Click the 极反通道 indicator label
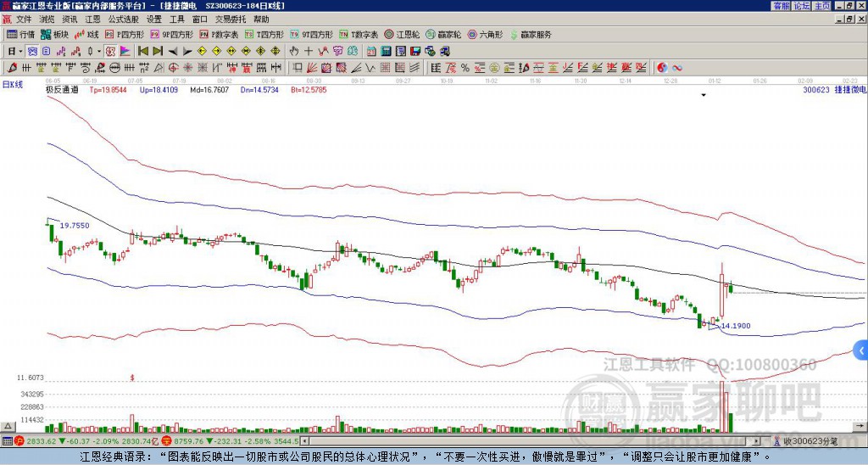Image resolution: width=868 pixels, height=465 pixels. point(62,89)
